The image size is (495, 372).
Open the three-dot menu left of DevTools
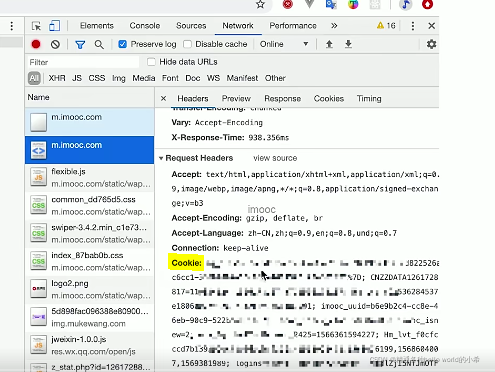click(12, 26)
